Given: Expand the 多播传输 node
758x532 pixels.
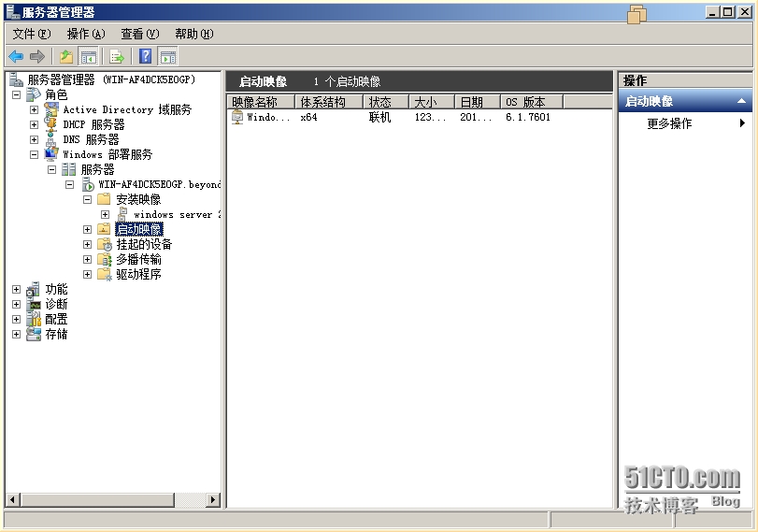Looking at the screenshot, I should (x=87, y=259).
